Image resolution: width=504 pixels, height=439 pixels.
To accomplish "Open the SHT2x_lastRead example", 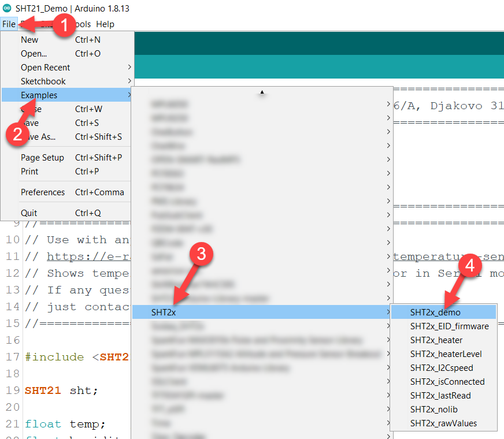I will (x=443, y=395).
